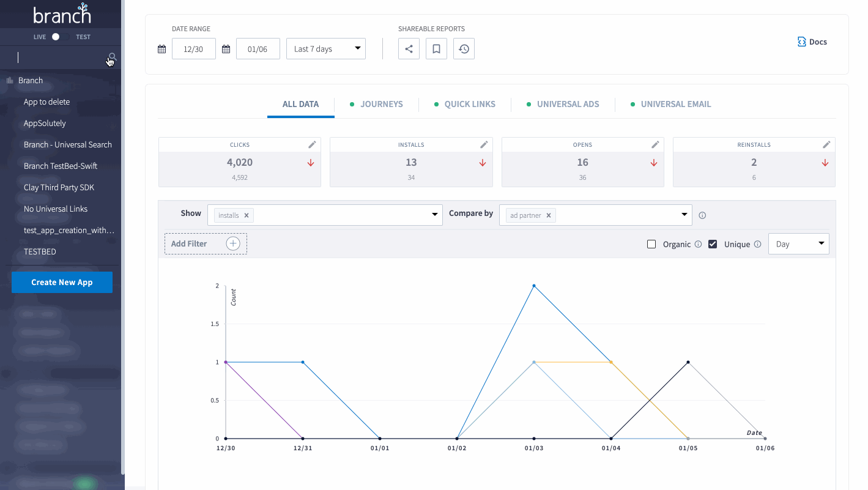Open the Day granularity dropdown
Screen dimensions: 868x490
799,243
